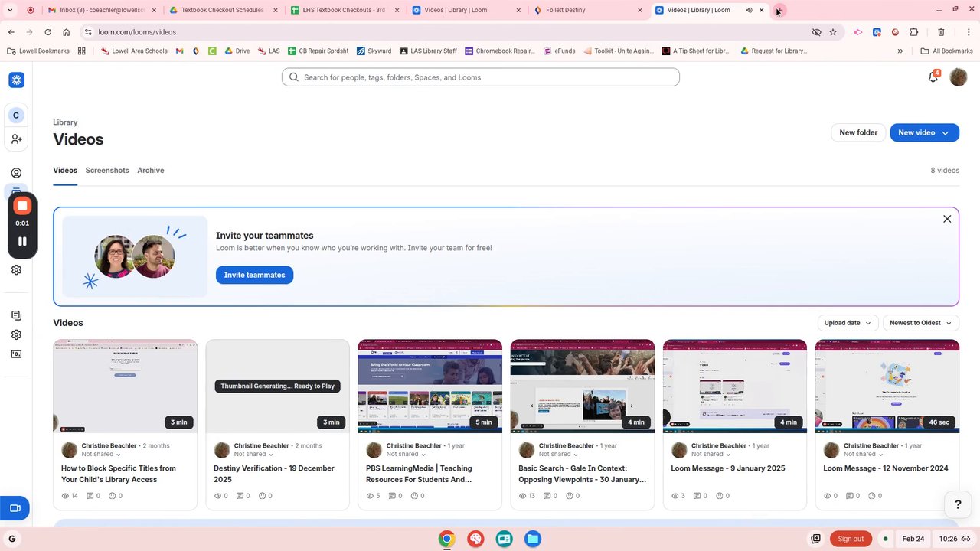Screen dimensions: 980x551
Task: Open Chrome from the shelf
Action: click(x=446, y=539)
